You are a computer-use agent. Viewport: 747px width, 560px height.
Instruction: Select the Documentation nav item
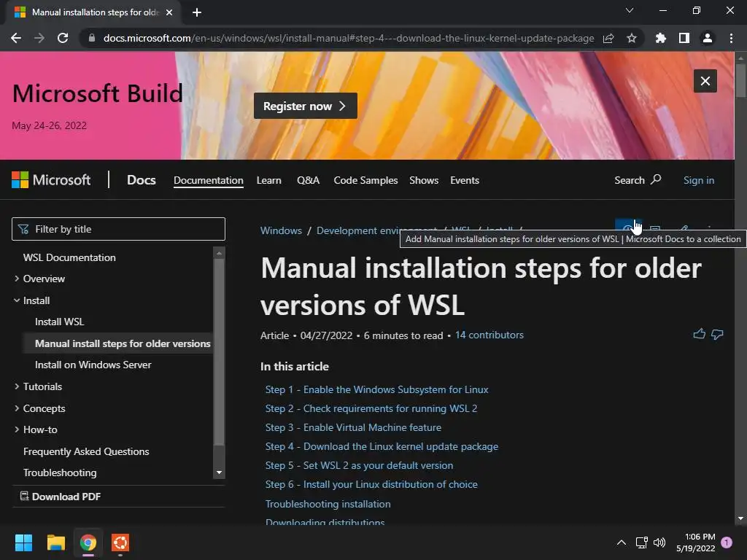pyautogui.click(x=208, y=181)
